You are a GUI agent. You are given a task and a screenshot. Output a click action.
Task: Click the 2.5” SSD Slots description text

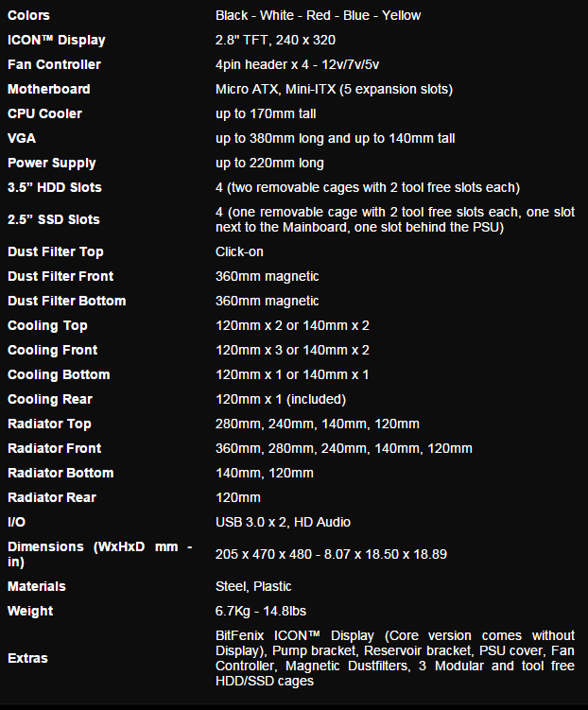[395, 219]
